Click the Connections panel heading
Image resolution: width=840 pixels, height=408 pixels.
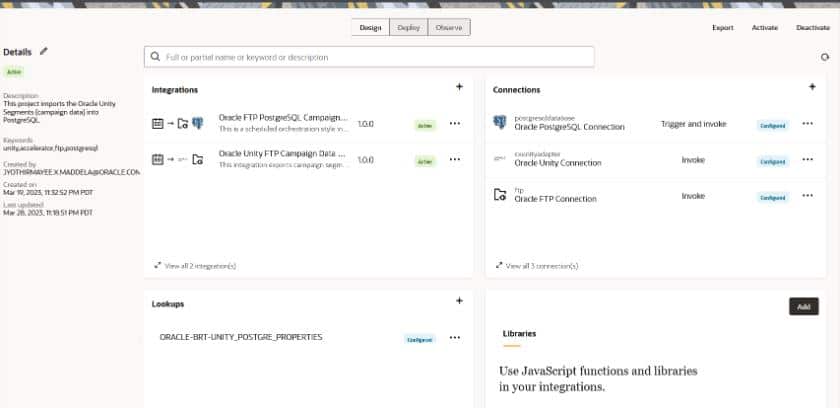point(516,90)
